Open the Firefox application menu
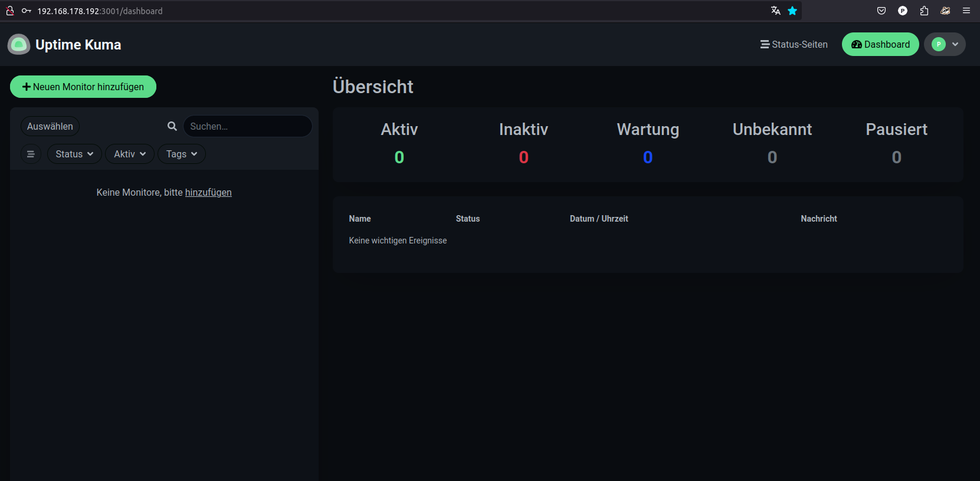The height and width of the screenshot is (481, 980). (x=966, y=11)
